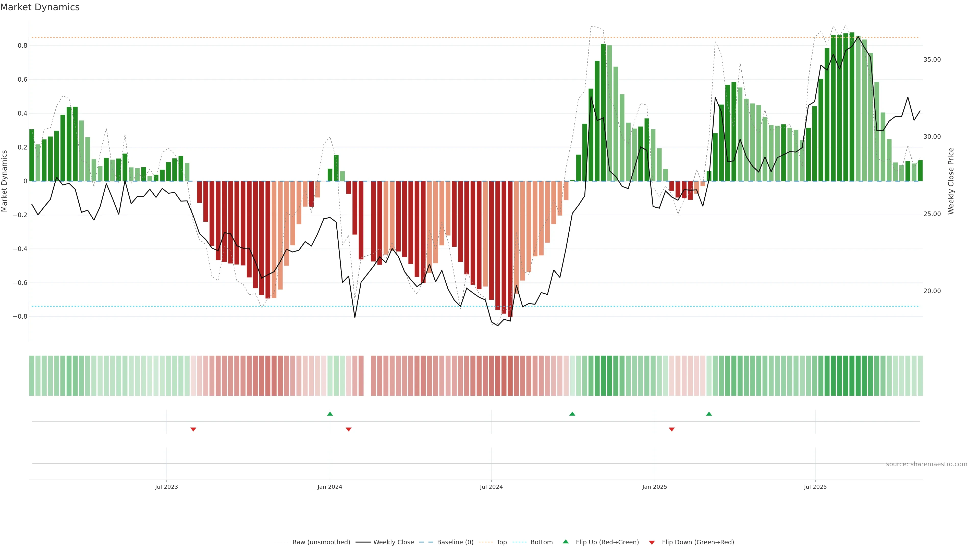Click the red Flip Down marker after Jan 2024
This screenshot has width=980, height=551.
coord(348,429)
